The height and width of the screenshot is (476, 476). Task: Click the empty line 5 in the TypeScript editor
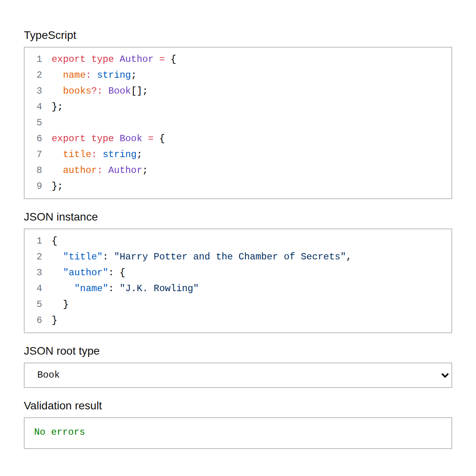[x=238, y=123]
